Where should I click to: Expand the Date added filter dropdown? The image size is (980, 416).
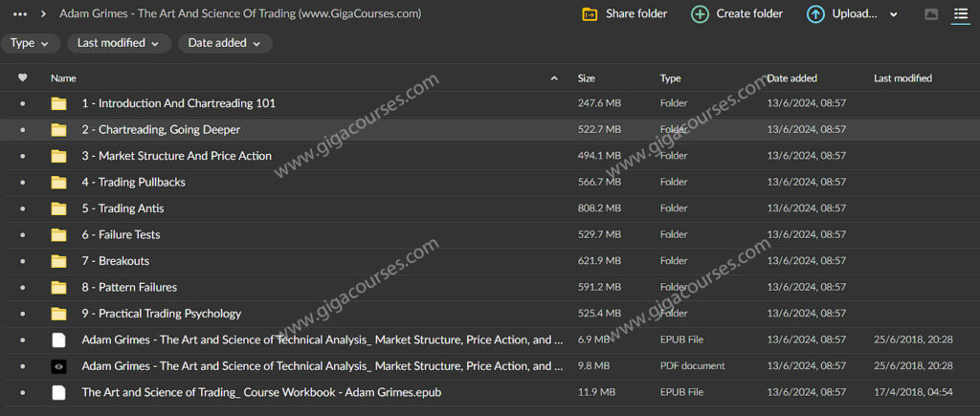click(x=224, y=43)
